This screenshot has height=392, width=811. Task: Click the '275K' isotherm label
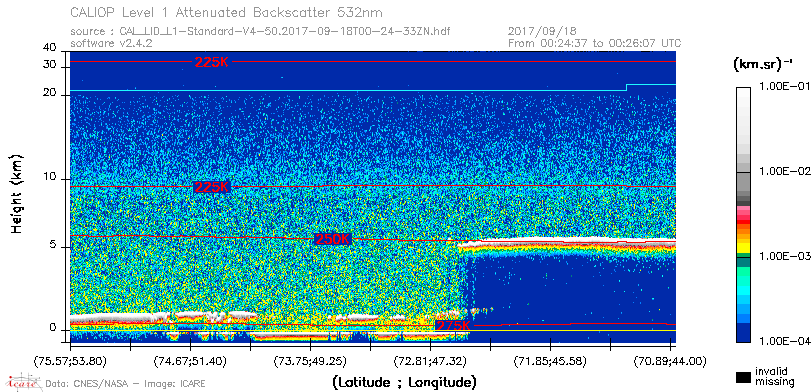[453, 326]
